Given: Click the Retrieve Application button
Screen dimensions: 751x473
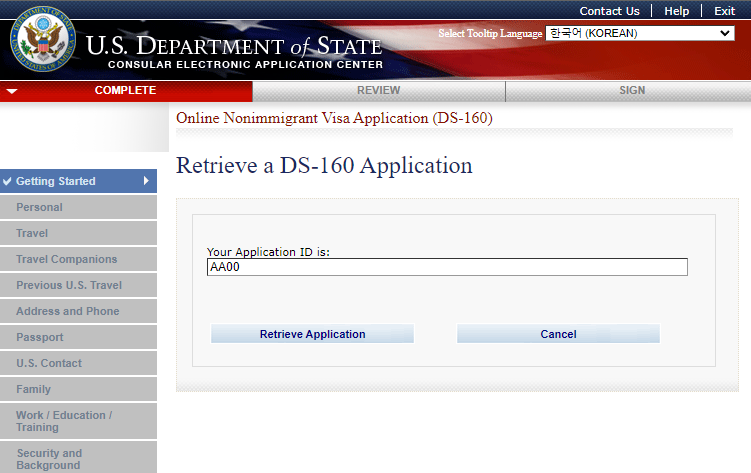Looking at the screenshot, I should (312, 334).
